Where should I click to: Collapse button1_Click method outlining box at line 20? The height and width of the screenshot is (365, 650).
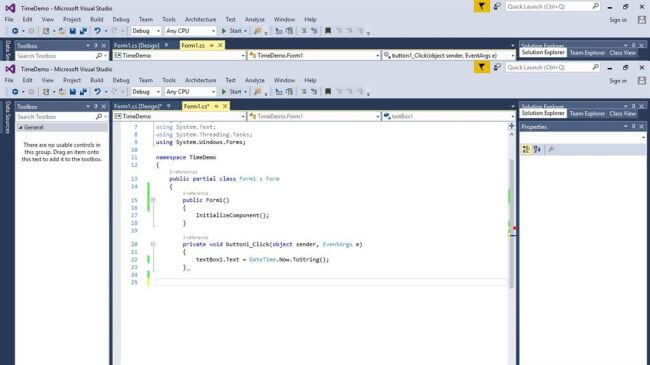click(x=153, y=244)
